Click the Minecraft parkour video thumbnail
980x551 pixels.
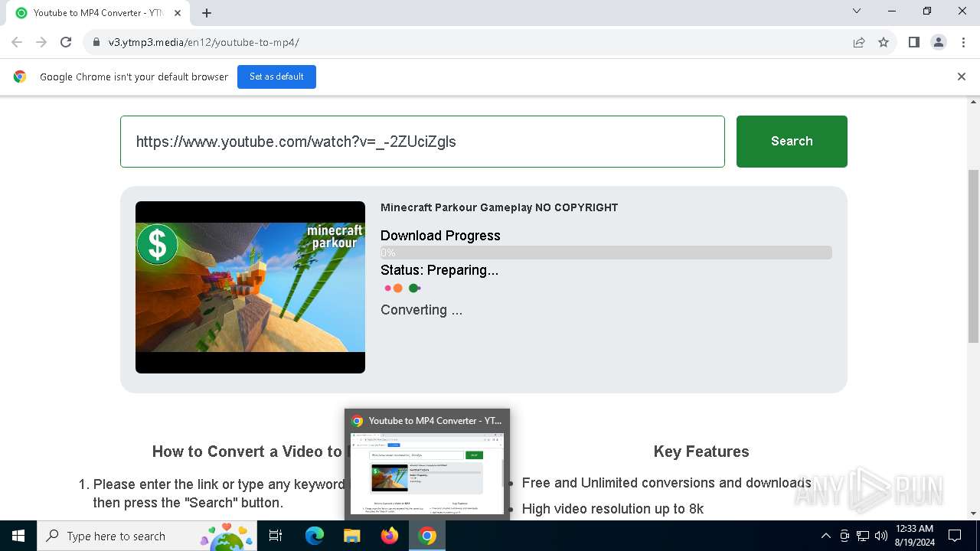(250, 287)
